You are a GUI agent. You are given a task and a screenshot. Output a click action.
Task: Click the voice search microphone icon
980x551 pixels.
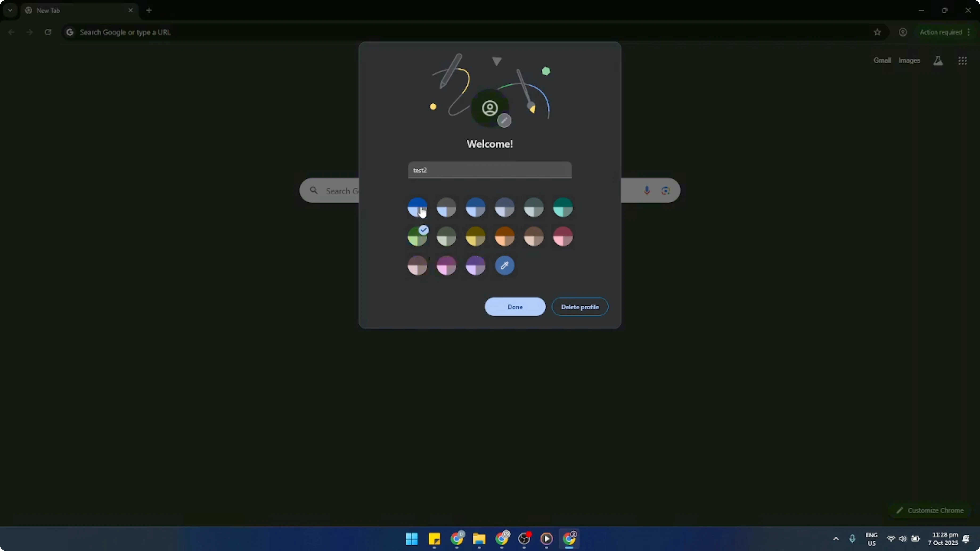tap(647, 190)
